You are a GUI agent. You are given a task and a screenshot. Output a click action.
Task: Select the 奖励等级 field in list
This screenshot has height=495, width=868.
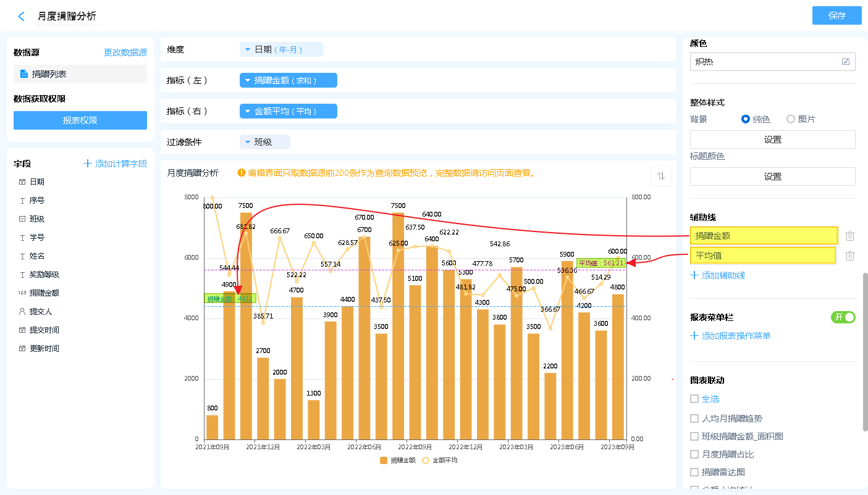point(44,275)
